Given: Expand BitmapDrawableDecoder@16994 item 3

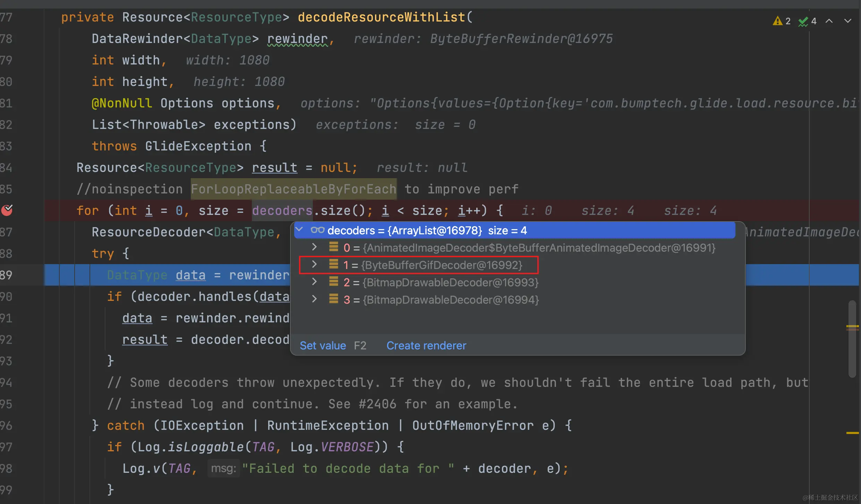Looking at the screenshot, I should 314,299.
